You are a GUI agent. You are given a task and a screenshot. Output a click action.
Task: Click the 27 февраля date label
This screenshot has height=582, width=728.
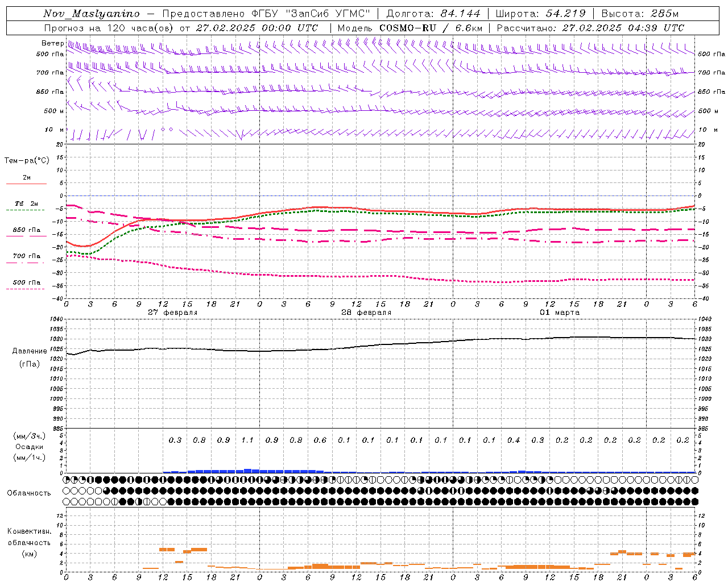[173, 313]
